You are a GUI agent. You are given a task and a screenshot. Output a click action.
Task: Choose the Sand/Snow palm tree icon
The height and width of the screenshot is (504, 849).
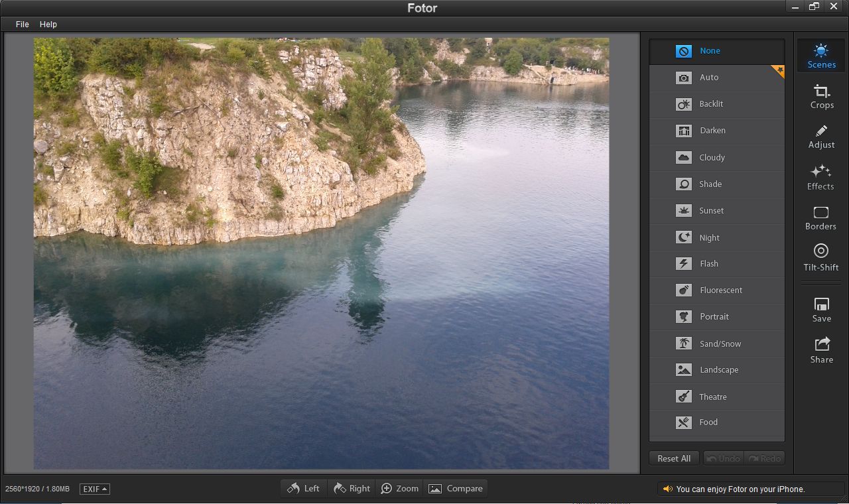click(684, 343)
